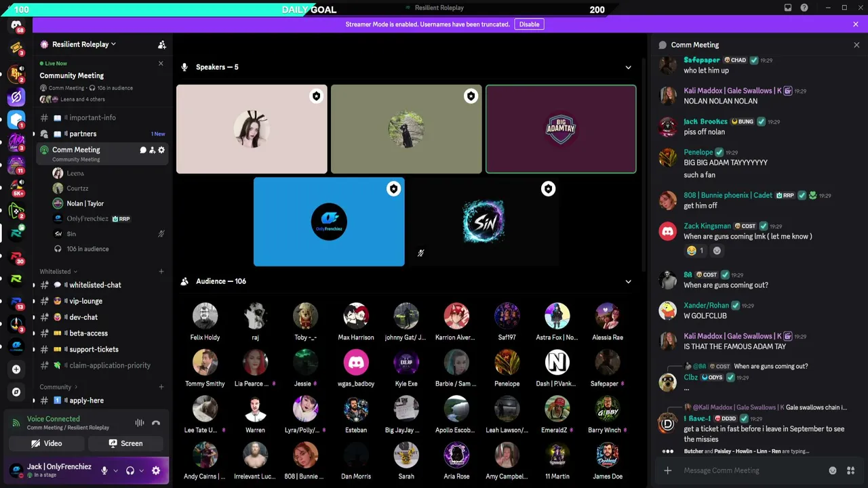The height and width of the screenshot is (488, 868).
Task: Open the blue cube server icon
Action: [16, 119]
